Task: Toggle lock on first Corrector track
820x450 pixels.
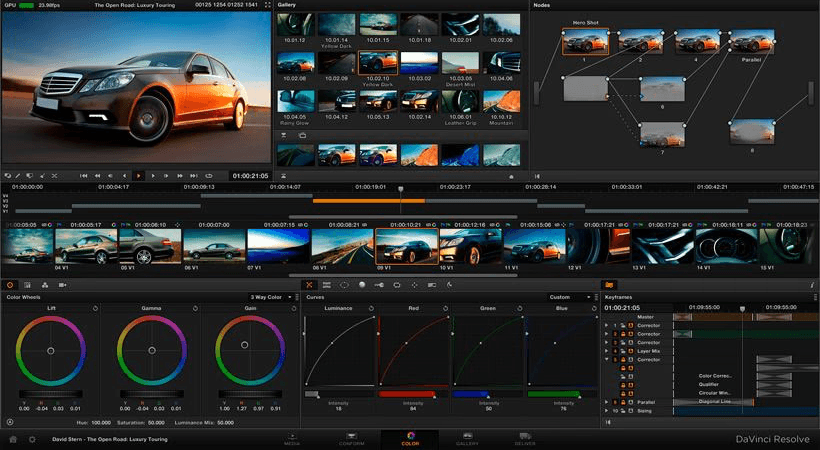Action: click(623, 325)
